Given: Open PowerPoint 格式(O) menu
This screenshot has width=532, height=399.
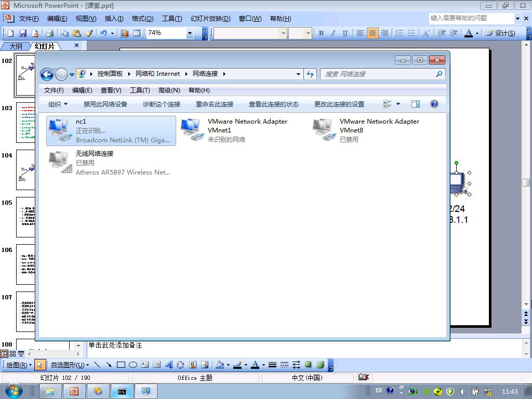Looking at the screenshot, I should (x=142, y=19).
